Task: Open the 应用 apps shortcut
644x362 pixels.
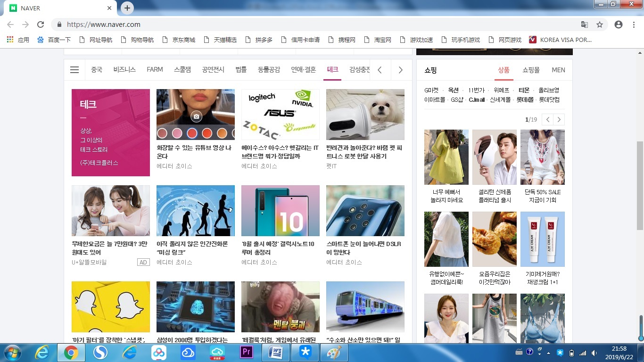Action: [18, 40]
